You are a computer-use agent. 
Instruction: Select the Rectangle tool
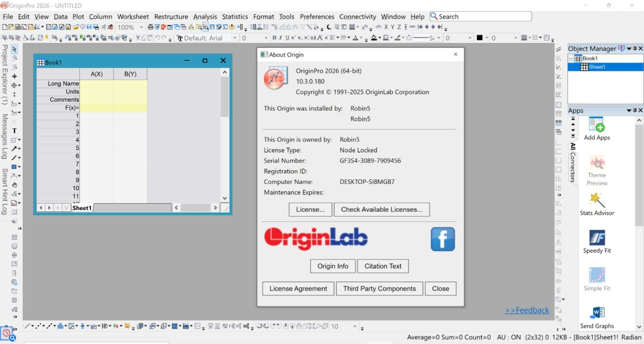pos(14,167)
